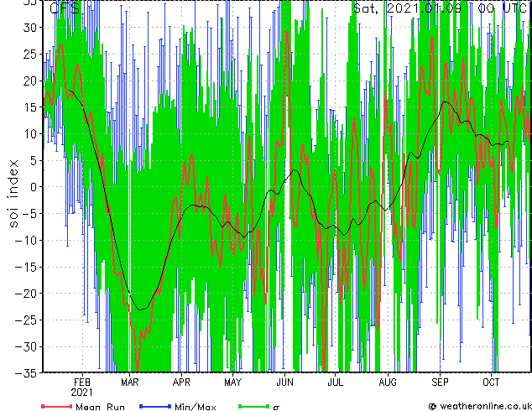Click the 'CFS' model label
This screenshot has width=532, height=411.
65,8
